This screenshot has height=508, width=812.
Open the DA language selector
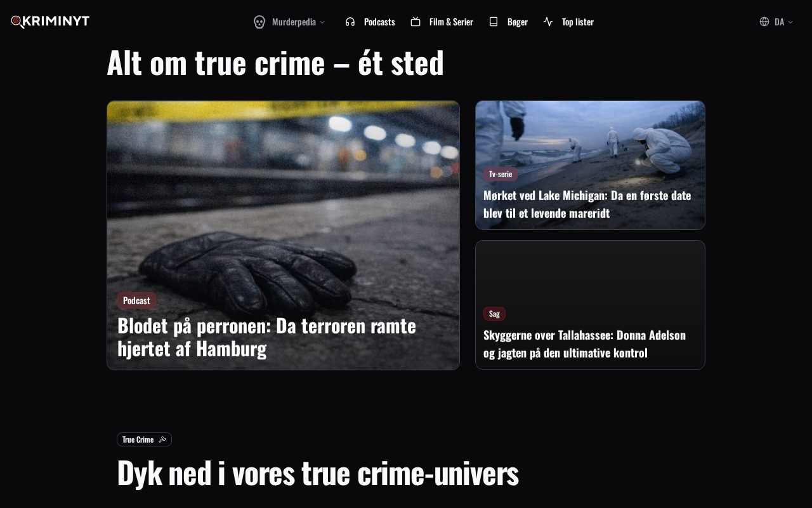(777, 22)
